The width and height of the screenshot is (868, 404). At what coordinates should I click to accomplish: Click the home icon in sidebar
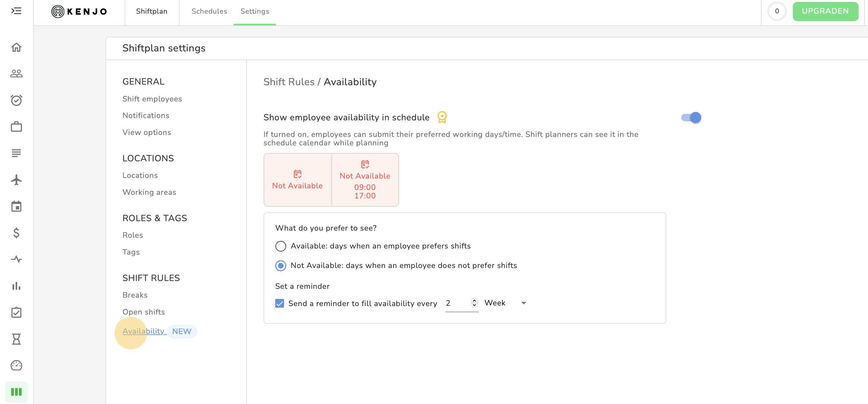click(16, 47)
